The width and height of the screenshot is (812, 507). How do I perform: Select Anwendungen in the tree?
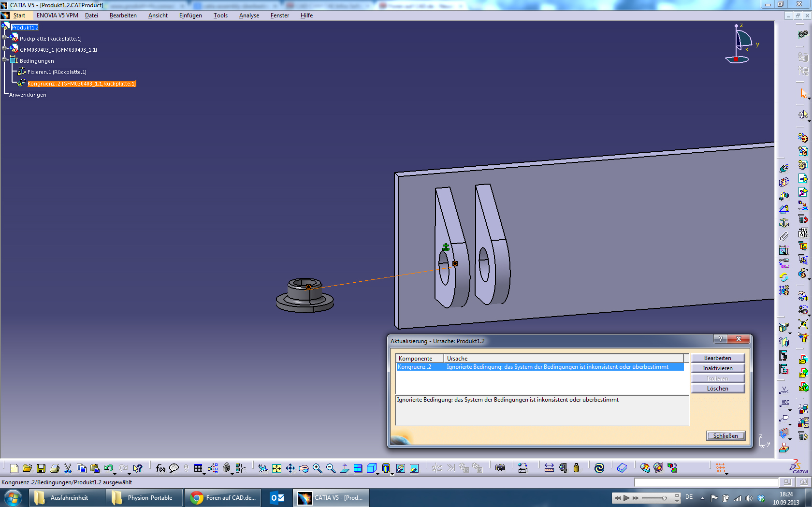(x=28, y=95)
